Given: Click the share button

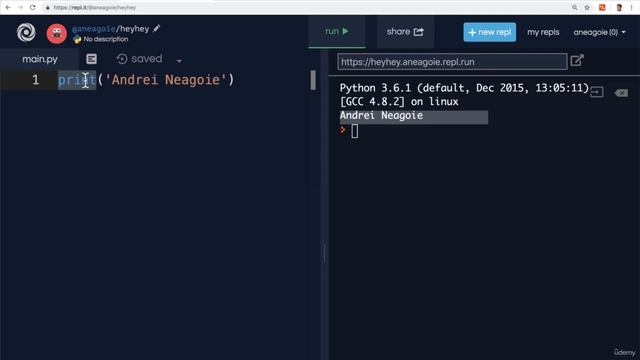Looking at the screenshot, I should (x=405, y=31).
